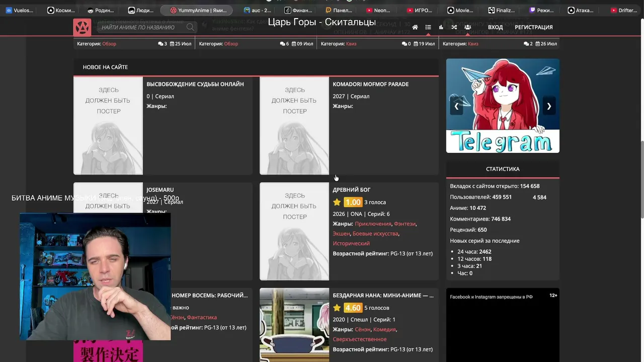Click the '24 часа: 2462' statistic

474,251
